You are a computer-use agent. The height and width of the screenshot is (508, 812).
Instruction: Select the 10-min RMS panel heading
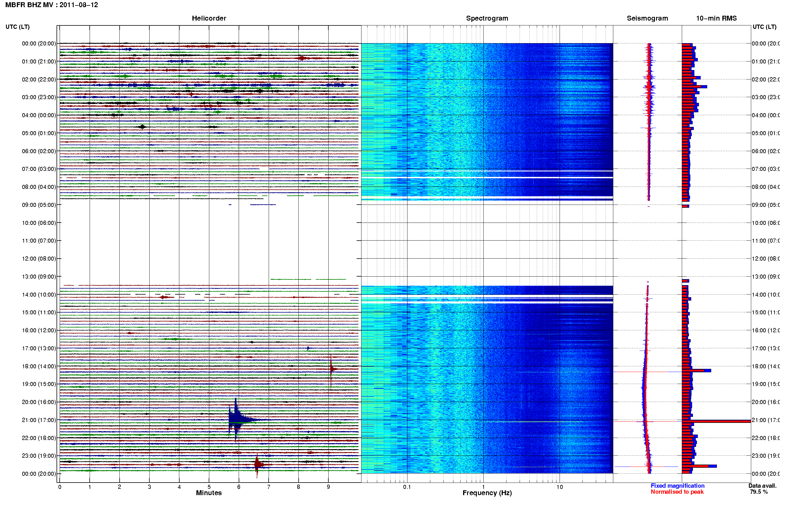point(716,18)
